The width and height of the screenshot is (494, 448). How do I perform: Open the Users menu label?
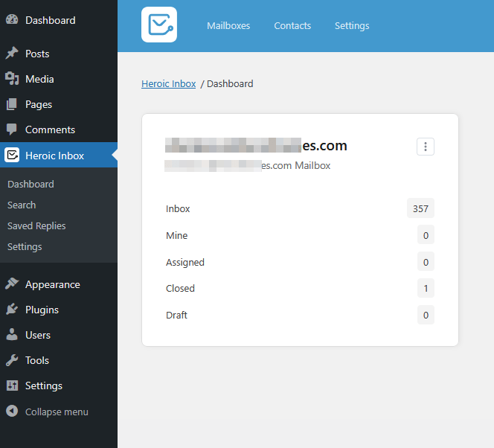point(38,335)
